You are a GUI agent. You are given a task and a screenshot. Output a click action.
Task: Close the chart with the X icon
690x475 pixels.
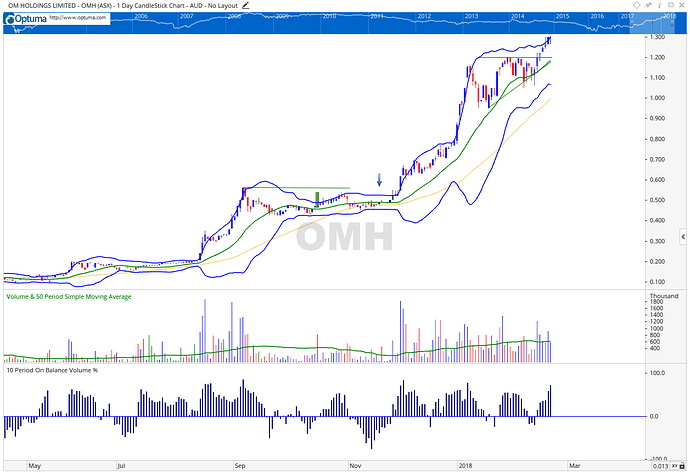coord(682,5)
